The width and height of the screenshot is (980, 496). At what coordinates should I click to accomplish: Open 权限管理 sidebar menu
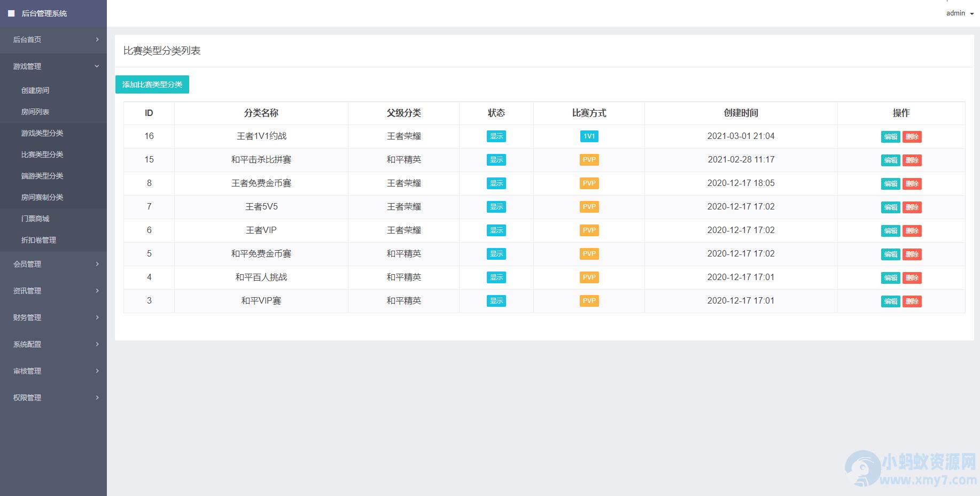pyautogui.click(x=53, y=398)
